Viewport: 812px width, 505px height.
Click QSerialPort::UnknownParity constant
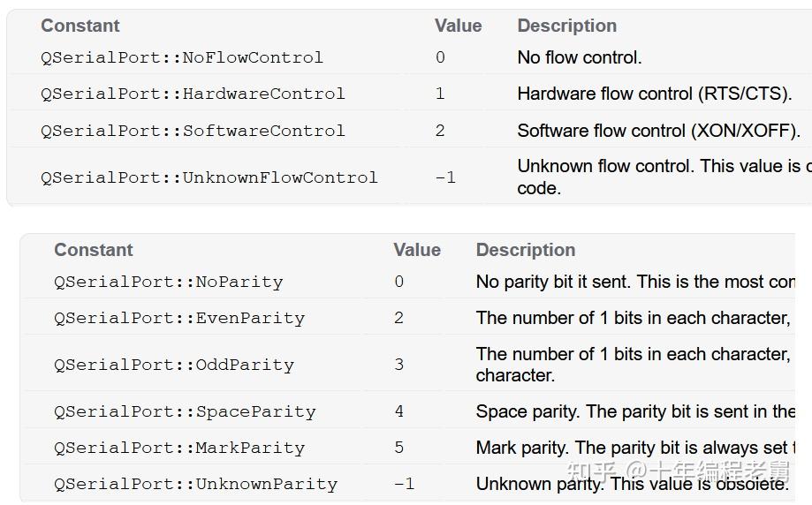click(195, 485)
